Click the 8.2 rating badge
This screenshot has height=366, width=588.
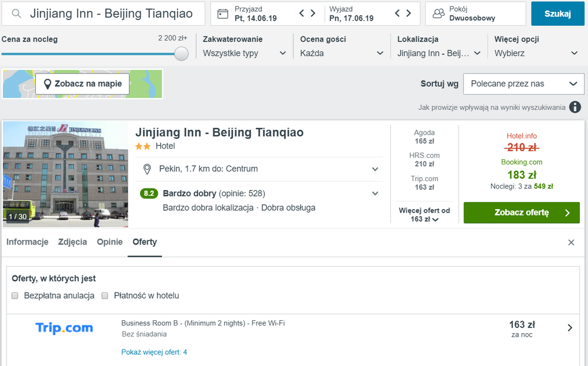[149, 193]
